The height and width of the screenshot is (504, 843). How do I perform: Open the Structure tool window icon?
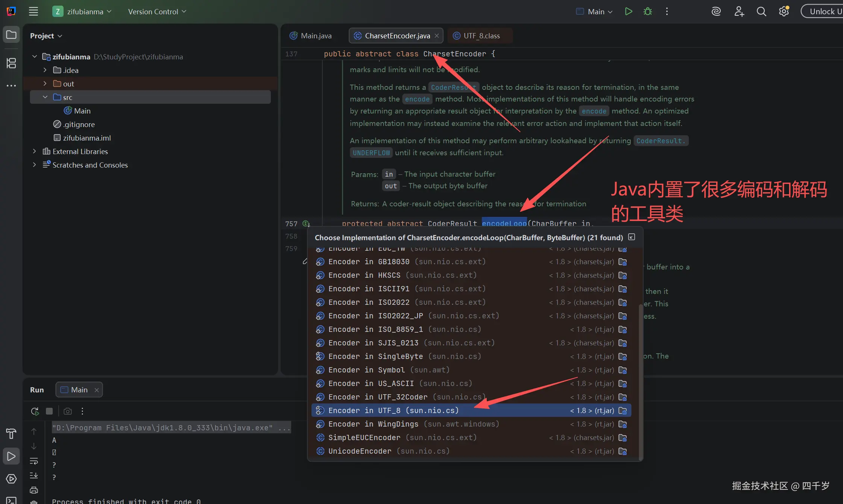[x=11, y=63]
